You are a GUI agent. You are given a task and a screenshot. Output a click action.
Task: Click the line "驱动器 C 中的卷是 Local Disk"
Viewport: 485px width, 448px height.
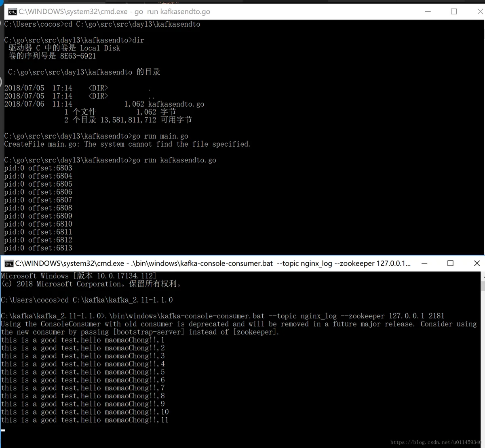pyautogui.click(x=64, y=48)
